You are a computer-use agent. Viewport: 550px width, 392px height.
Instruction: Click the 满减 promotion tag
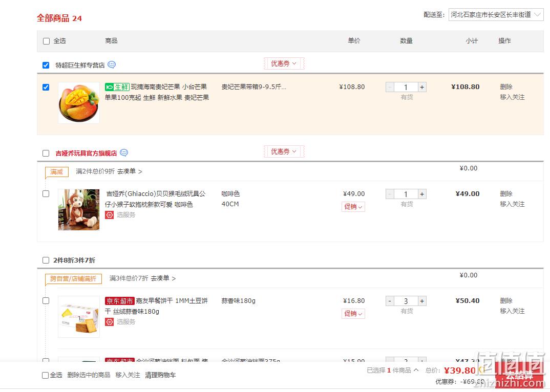click(56, 172)
